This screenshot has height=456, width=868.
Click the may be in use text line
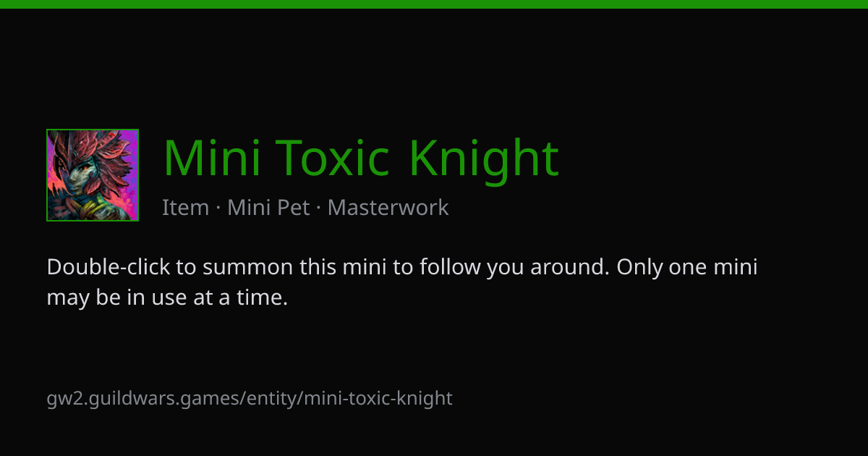(167, 297)
